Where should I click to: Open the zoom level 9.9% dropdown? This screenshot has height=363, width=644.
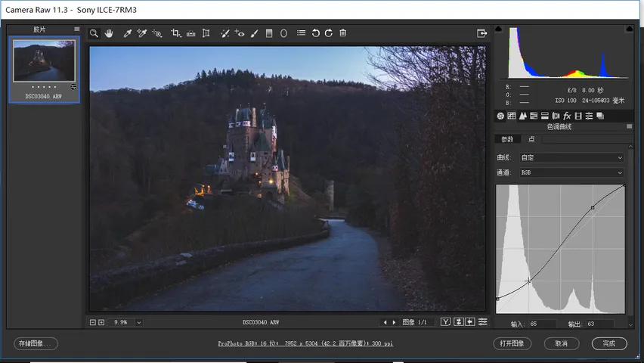(139, 322)
